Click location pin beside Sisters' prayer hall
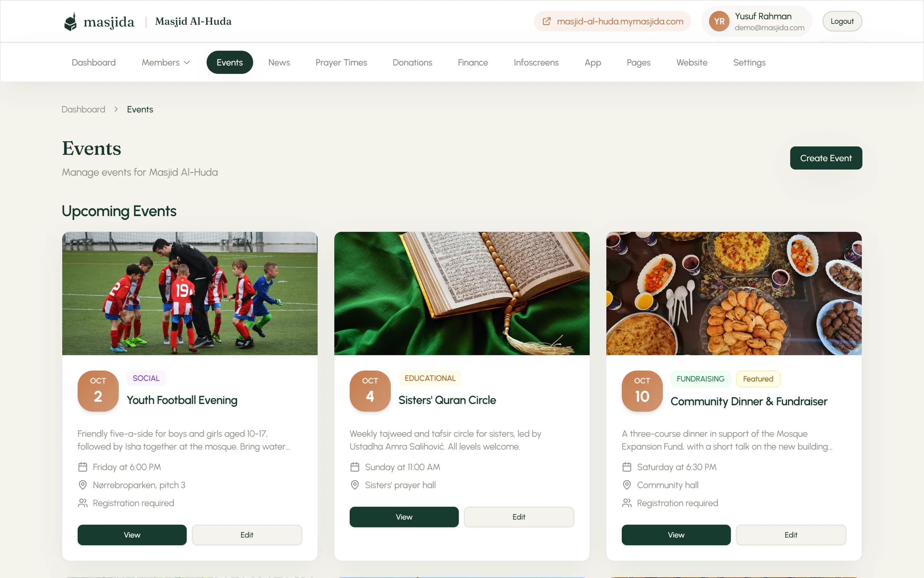Screen dimensions: 924x578 pyautogui.click(x=355, y=485)
